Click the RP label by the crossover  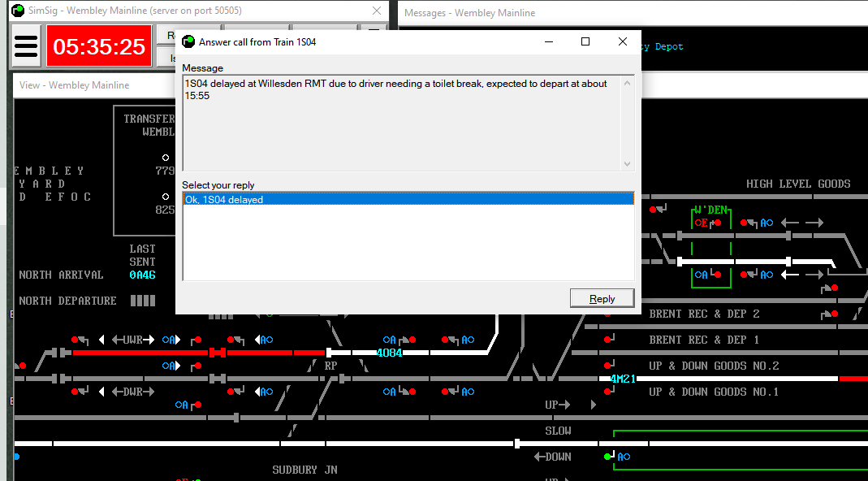pos(330,366)
